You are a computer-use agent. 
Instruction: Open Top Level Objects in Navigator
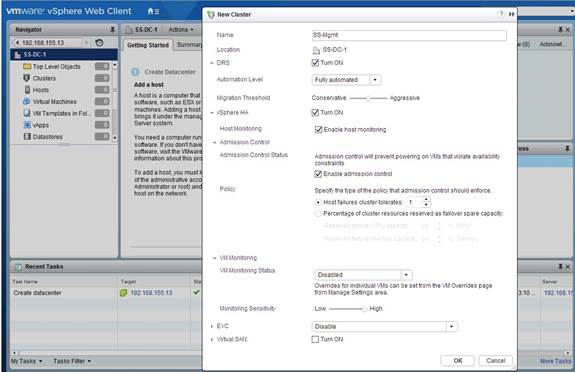[56, 66]
